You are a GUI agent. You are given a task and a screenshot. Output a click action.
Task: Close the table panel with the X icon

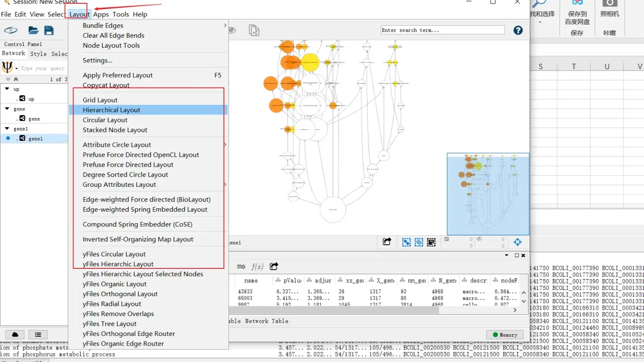[x=523, y=255]
